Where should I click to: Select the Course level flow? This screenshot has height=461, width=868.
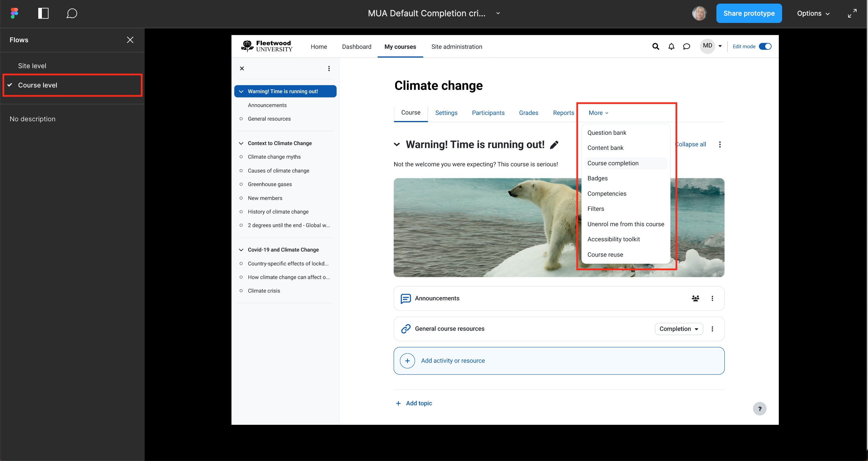click(x=72, y=85)
